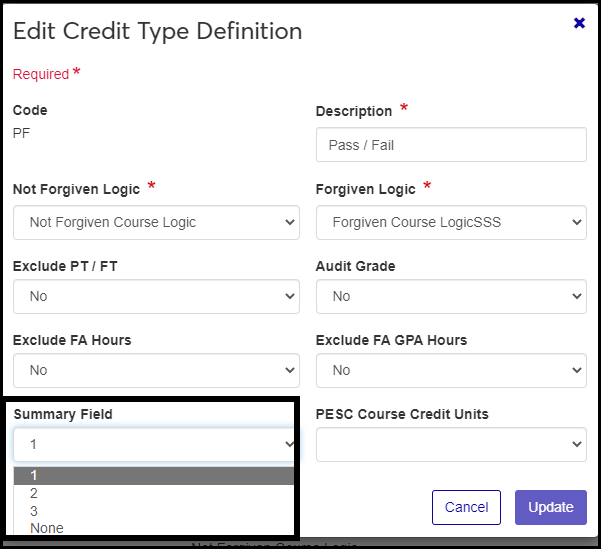Click into the Description text field
Image resolution: width=601 pixels, height=549 pixels.
tap(450, 145)
